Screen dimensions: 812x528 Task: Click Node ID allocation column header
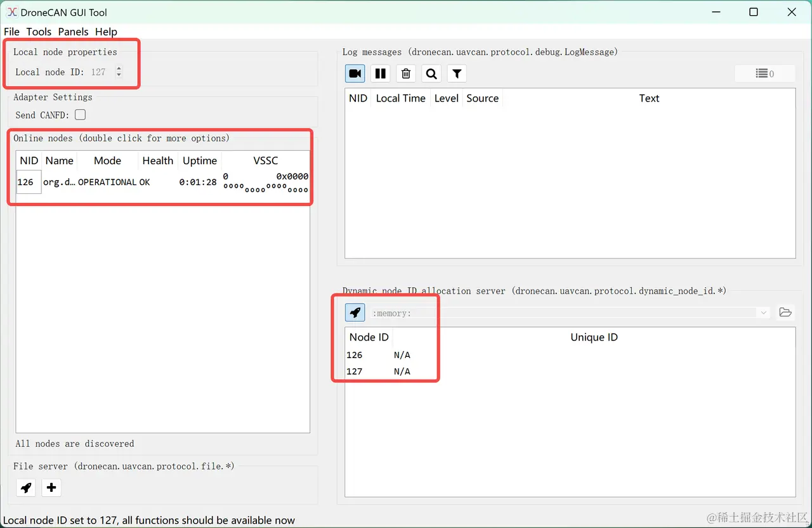click(x=369, y=337)
